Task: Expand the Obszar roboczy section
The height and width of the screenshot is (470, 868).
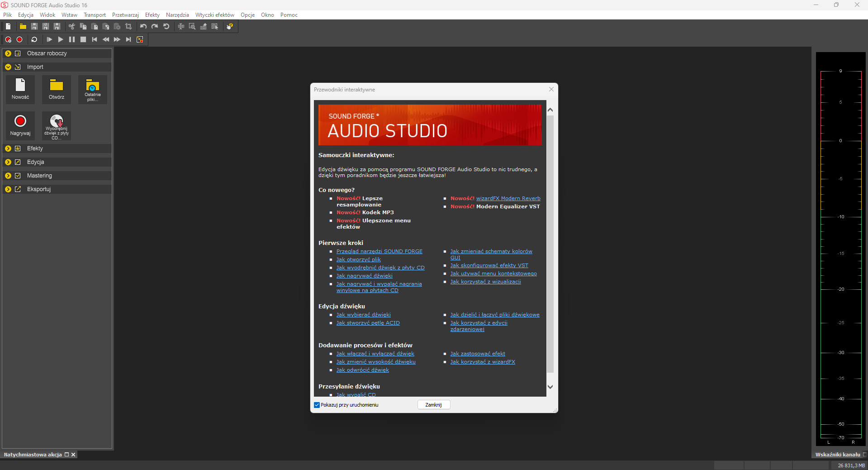Action: coord(8,53)
